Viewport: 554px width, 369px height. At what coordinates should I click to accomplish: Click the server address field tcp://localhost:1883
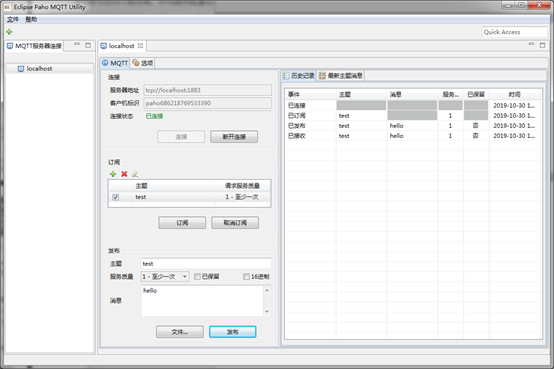coord(208,90)
